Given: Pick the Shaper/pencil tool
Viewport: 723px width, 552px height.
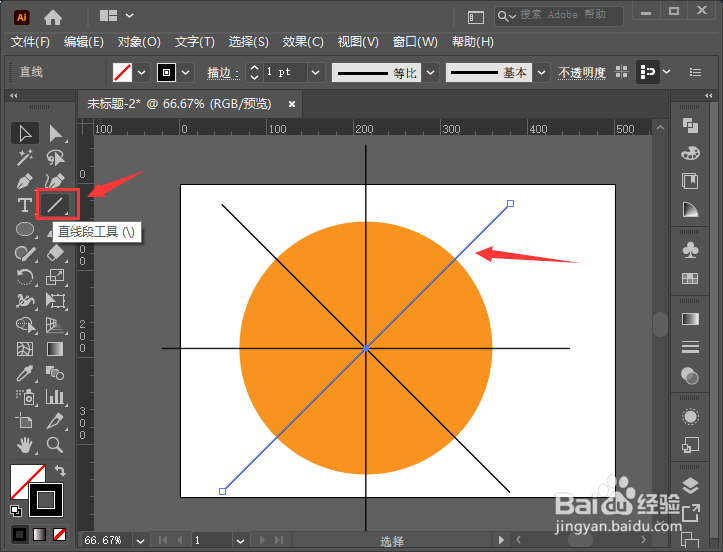Looking at the screenshot, I should [x=25, y=253].
